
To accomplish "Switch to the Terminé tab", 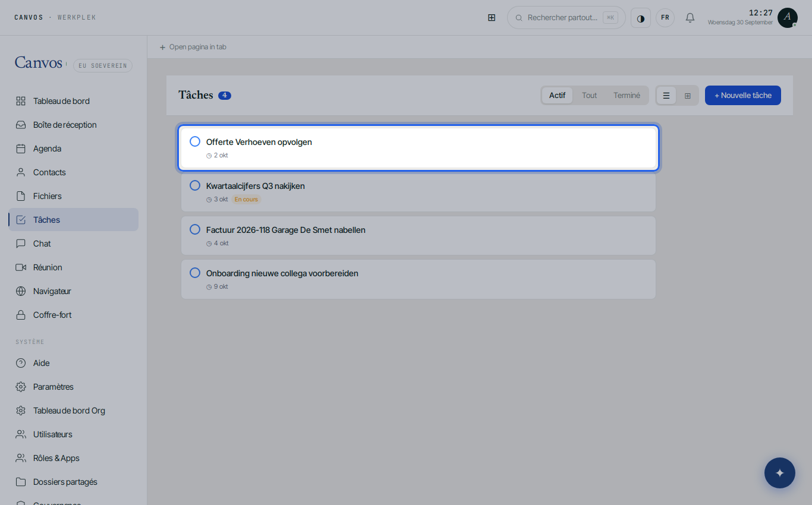I will (627, 96).
